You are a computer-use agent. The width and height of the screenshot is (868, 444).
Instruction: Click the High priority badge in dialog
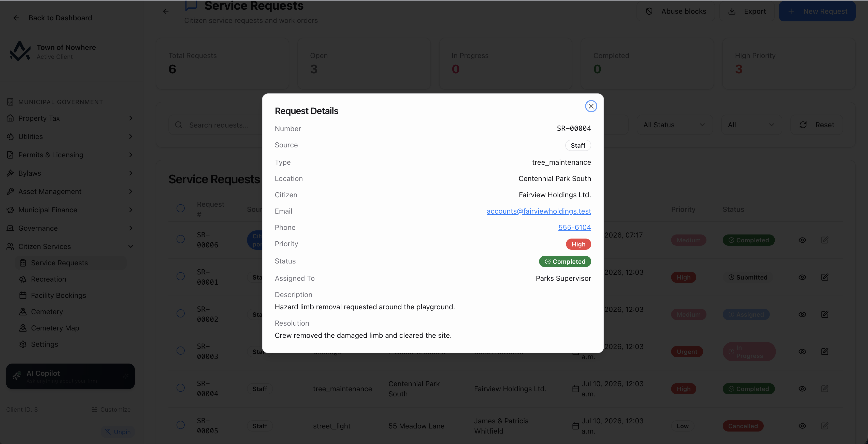pos(578,244)
